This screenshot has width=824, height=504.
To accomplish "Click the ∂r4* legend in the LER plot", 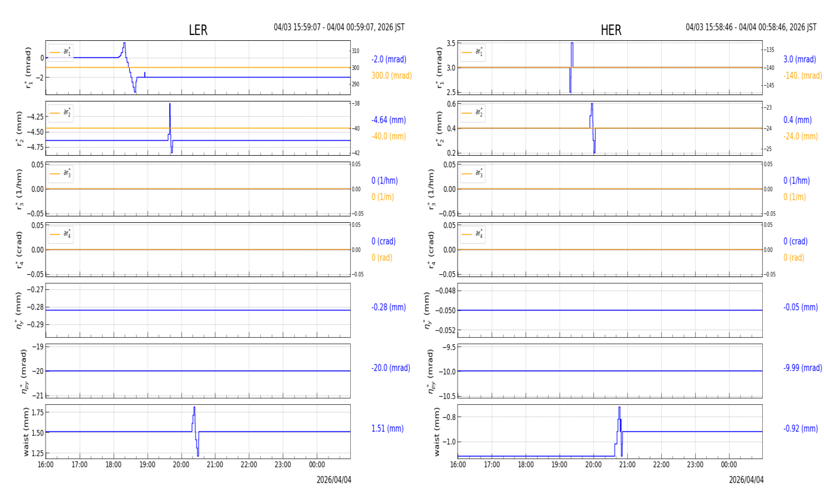I will point(61,235).
